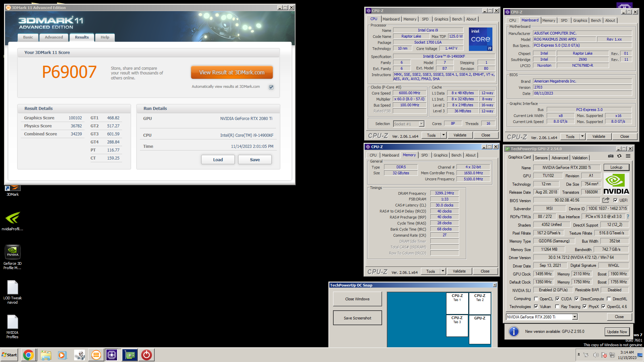Click the NVIDIA logo in GPU-Z
The image size is (644, 362).
click(x=616, y=184)
